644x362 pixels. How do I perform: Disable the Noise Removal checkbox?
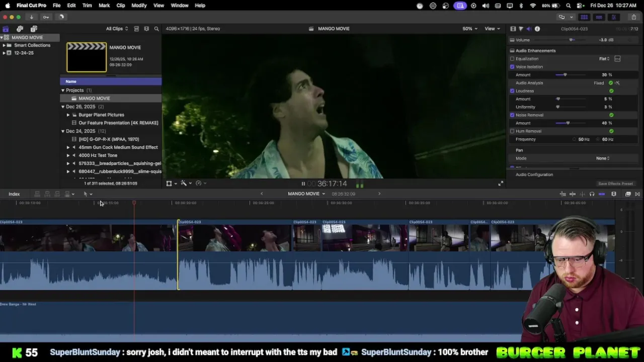[x=512, y=115]
